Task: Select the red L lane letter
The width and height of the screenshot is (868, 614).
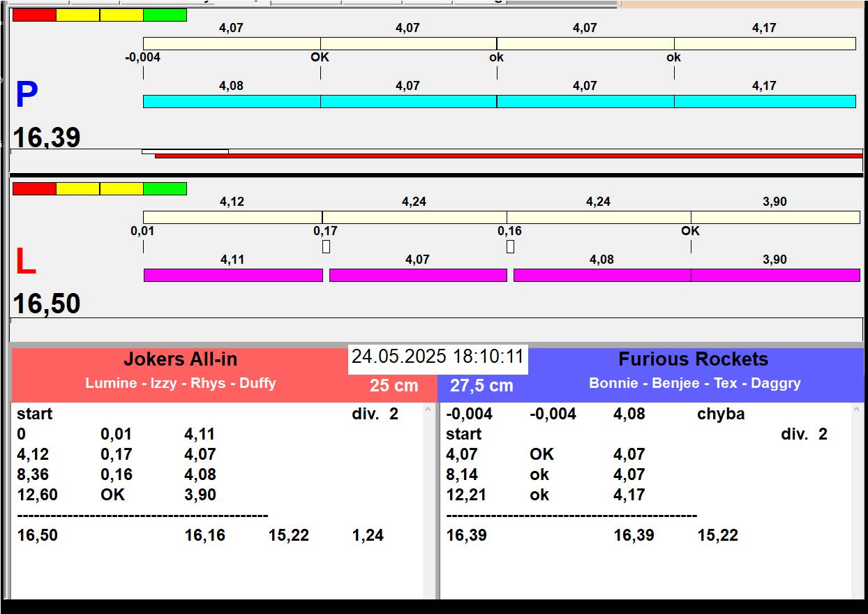Action: [x=26, y=262]
